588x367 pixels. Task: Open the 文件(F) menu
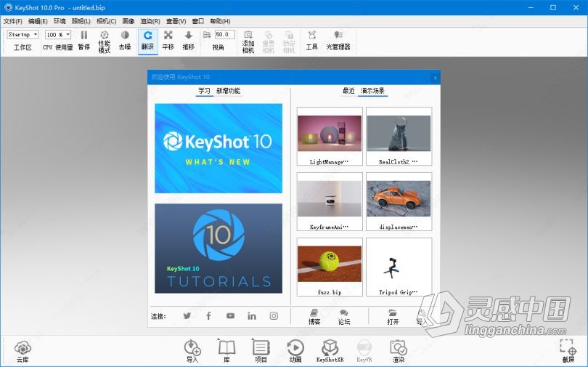[x=13, y=21]
